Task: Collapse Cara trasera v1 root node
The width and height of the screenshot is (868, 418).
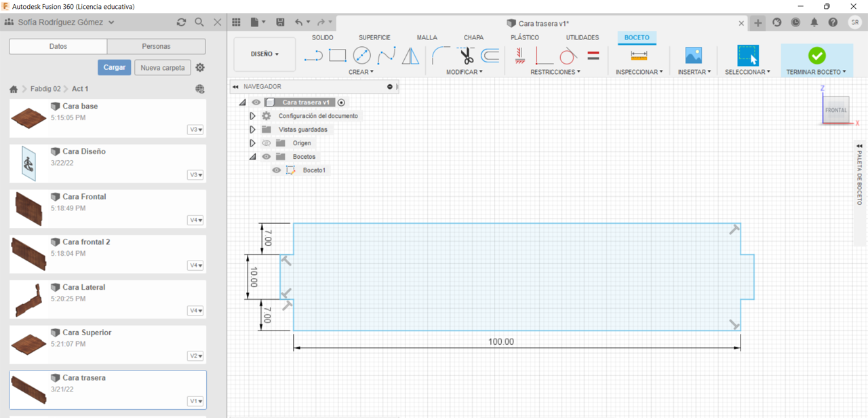Action: (x=242, y=102)
